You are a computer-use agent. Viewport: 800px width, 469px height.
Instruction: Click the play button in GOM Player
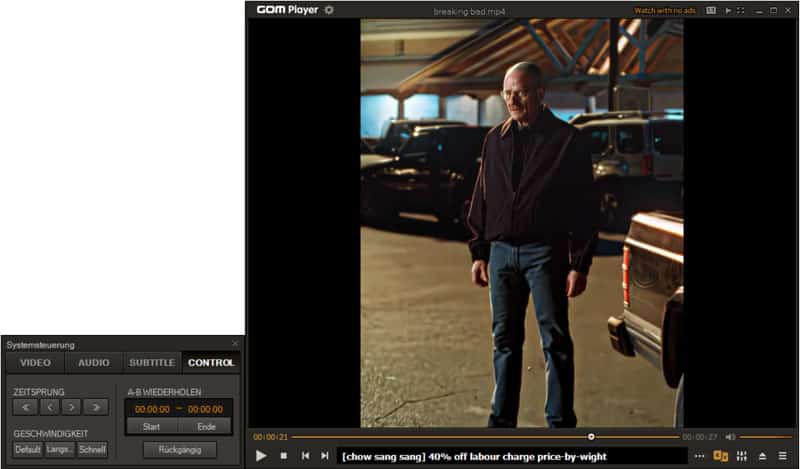click(x=261, y=455)
